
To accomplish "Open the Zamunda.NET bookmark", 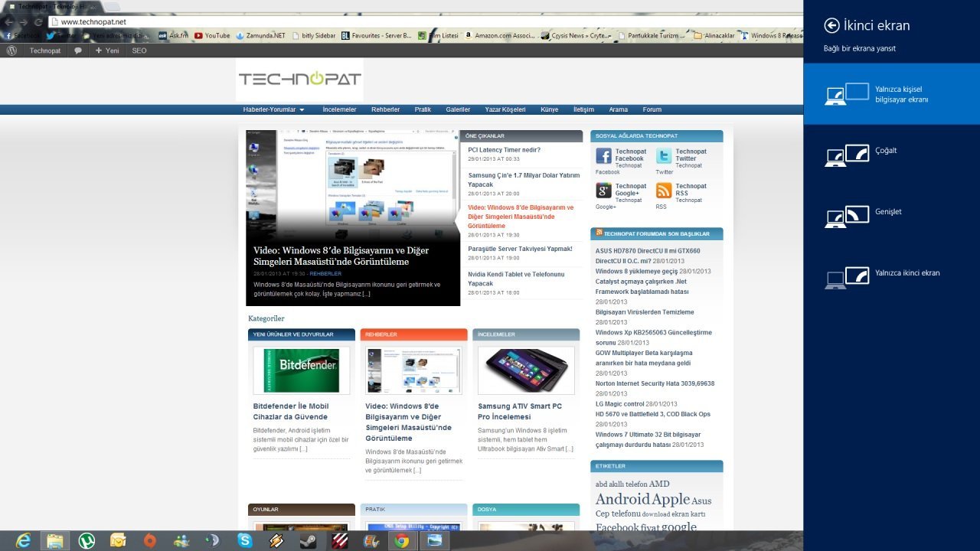I will point(261,35).
